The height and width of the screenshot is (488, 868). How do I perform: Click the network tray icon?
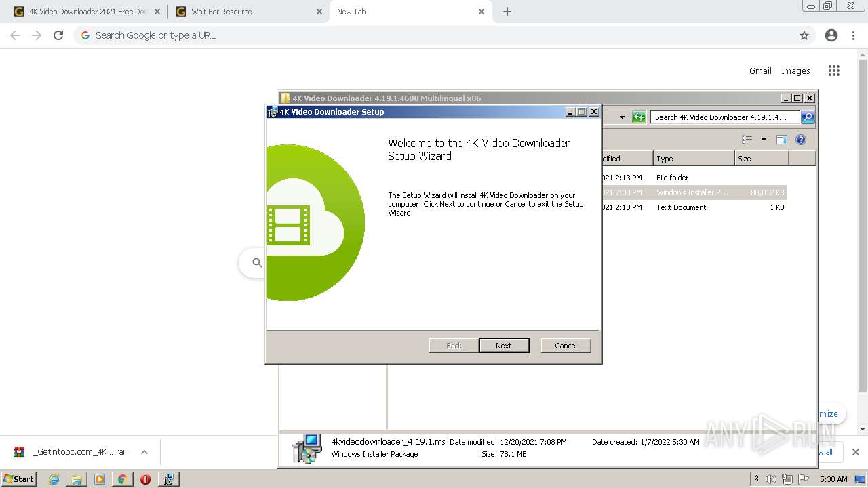(787, 479)
